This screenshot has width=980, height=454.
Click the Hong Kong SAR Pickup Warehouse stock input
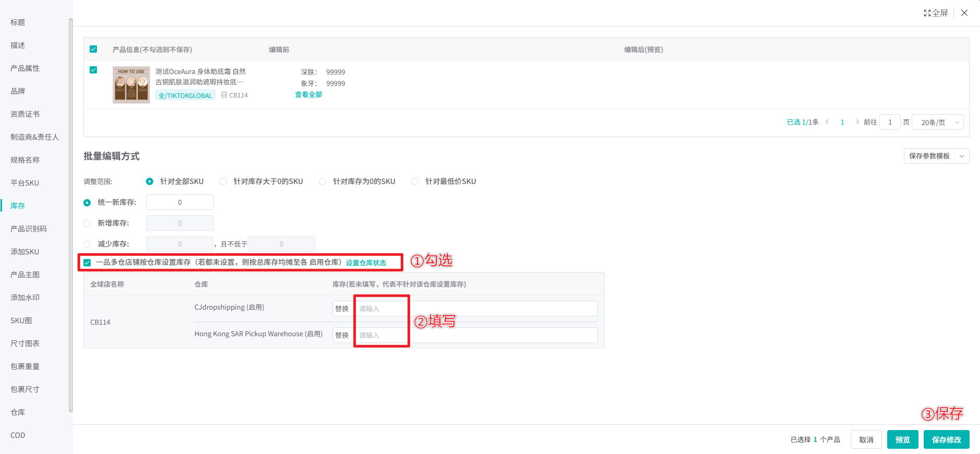tap(476, 335)
